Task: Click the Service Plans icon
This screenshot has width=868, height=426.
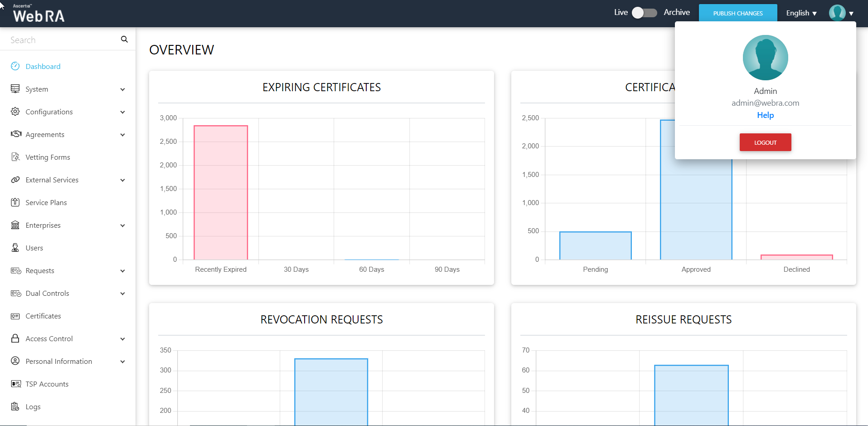Action: point(15,202)
